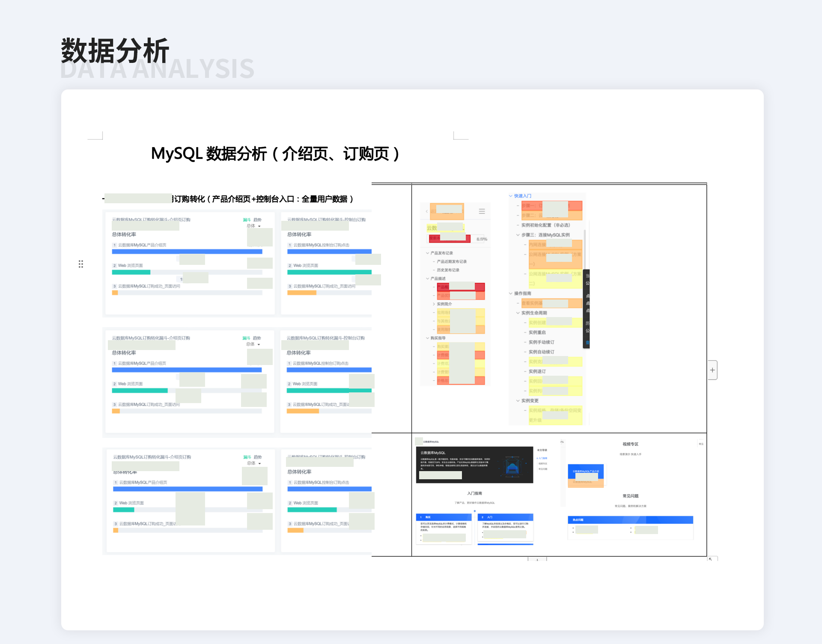Click the add-row plus below the table
The image size is (822, 644).
click(x=537, y=559)
